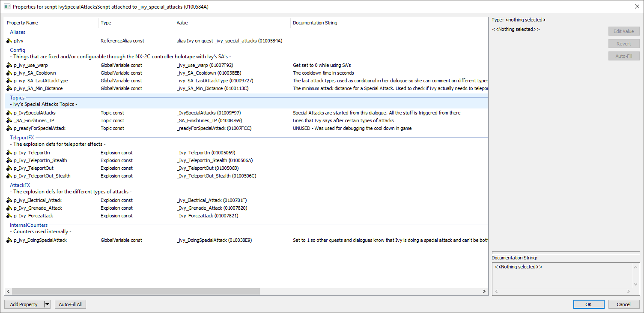
Task: Sort by the Property Name column header
Action: click(x=51, y=23)
